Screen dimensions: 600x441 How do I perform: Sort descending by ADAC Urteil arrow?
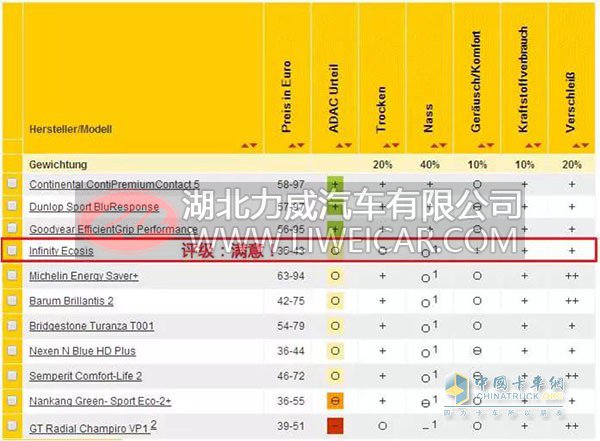click(x=348, y=145)
